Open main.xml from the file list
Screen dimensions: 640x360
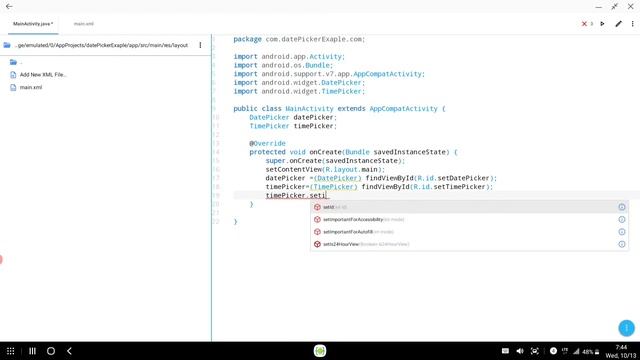point(31,87)
